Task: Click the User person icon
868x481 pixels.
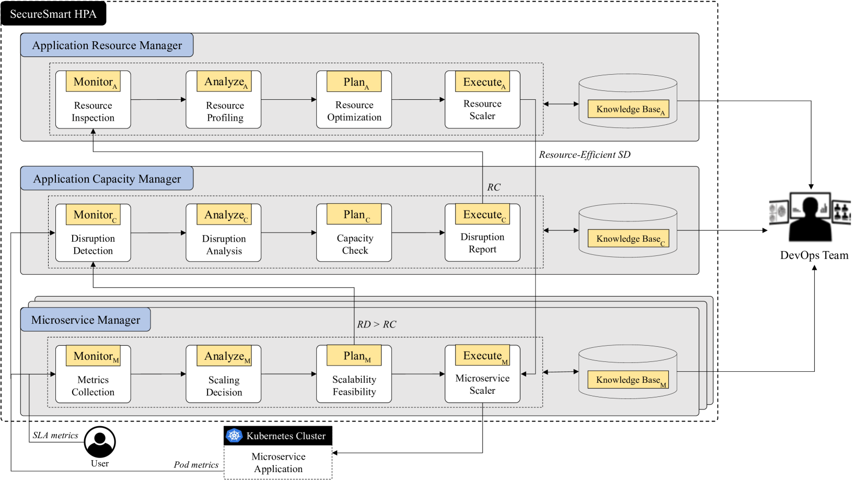Action: 100,442
